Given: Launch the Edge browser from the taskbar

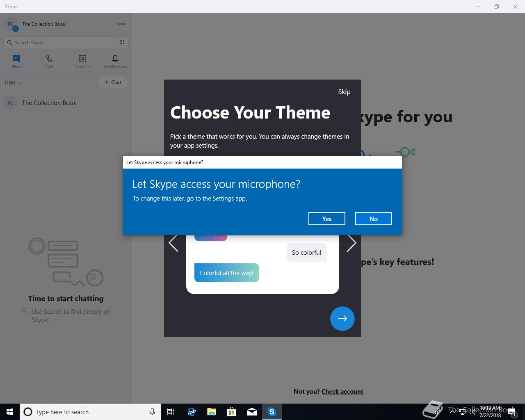Looking at the screenshot, I should click(191, 412).
